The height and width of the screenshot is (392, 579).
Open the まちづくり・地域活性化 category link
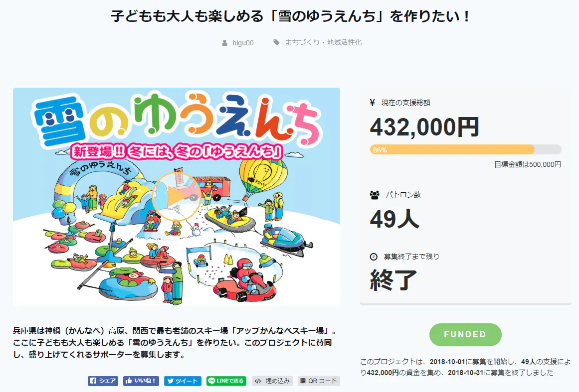pyautogui.click(x=323, y=43)
